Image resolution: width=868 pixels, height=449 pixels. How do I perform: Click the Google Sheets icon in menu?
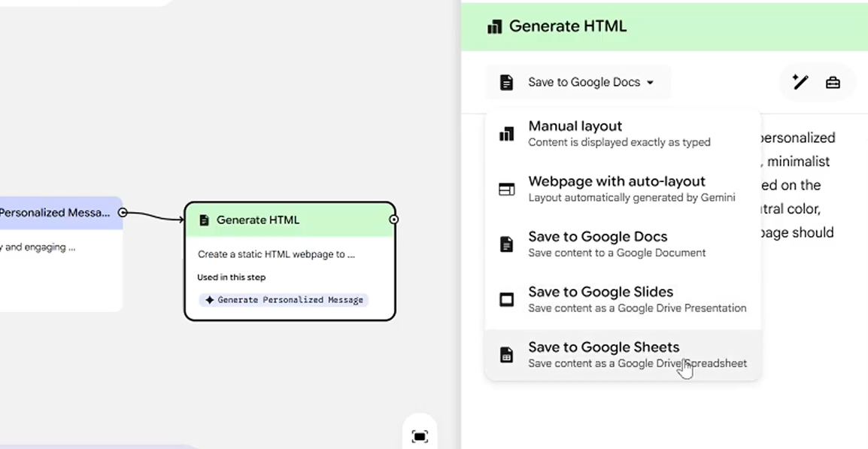(x=507, y=354)
